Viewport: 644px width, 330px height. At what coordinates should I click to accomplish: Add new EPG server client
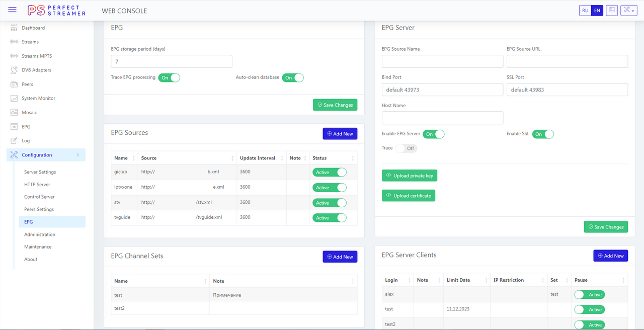click(x=611, y=256)
